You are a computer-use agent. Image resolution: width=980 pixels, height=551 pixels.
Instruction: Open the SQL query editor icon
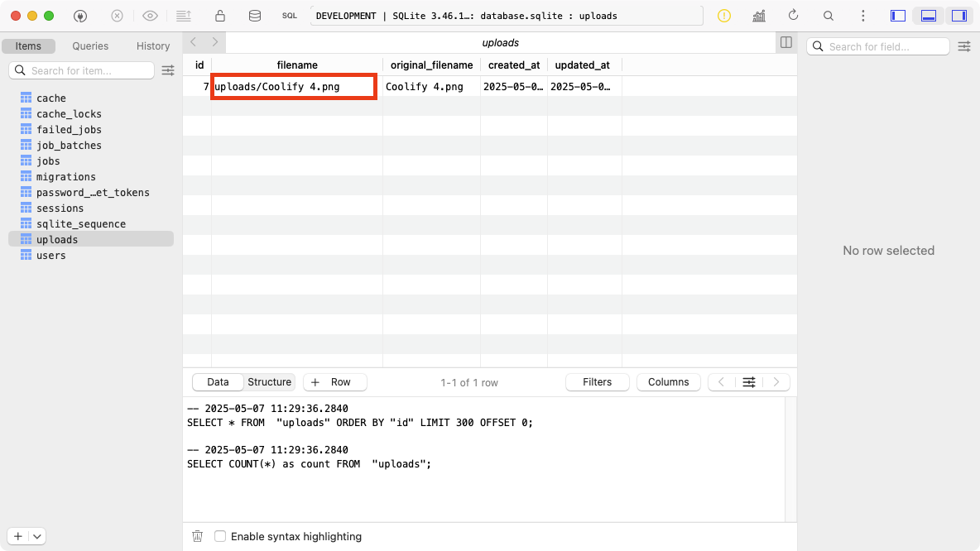click(x=289, y=16)
